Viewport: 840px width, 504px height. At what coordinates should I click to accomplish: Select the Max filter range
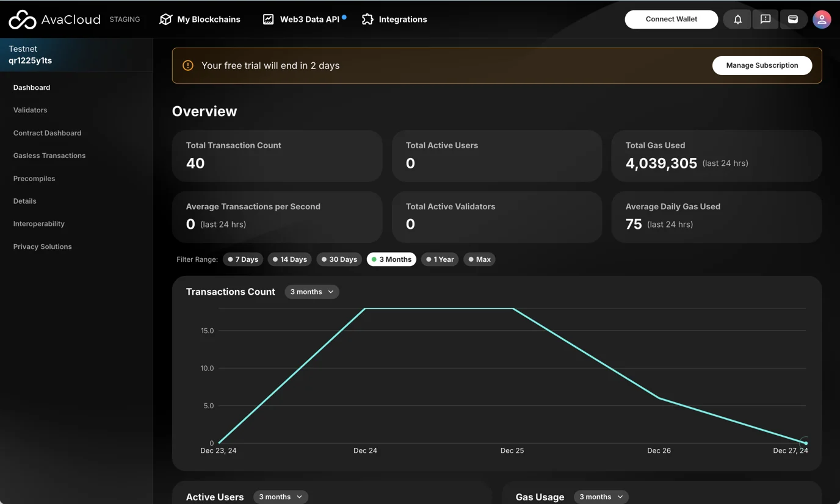[x=479, y=259]
